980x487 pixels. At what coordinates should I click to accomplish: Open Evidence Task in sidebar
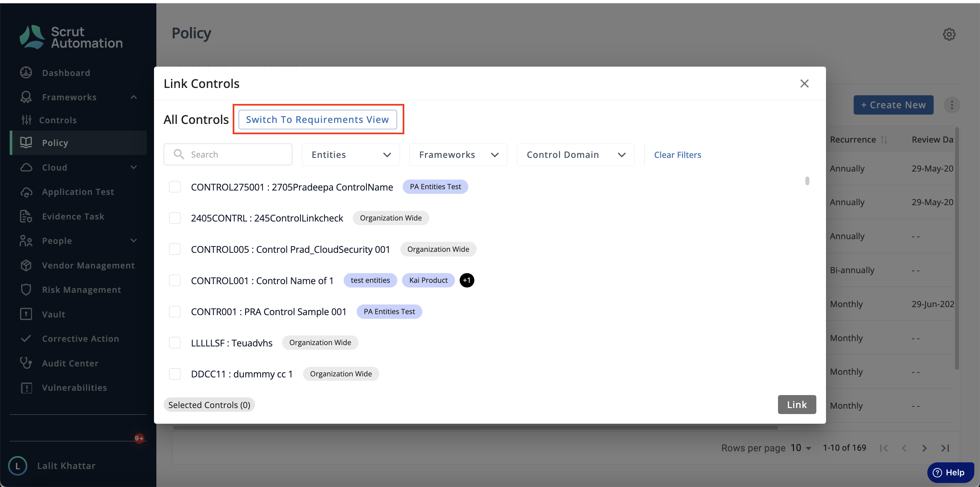click(78, 216)
